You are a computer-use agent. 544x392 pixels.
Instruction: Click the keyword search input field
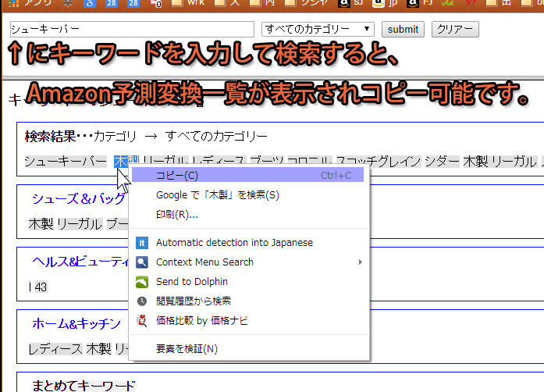[x=132, y=29]
